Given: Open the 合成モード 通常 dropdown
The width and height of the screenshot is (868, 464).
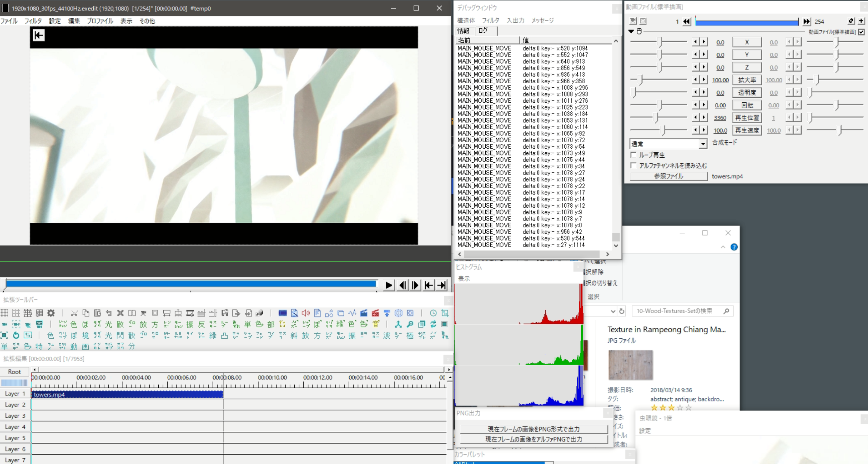Looking at the screenshot, I should click(703, 144).
